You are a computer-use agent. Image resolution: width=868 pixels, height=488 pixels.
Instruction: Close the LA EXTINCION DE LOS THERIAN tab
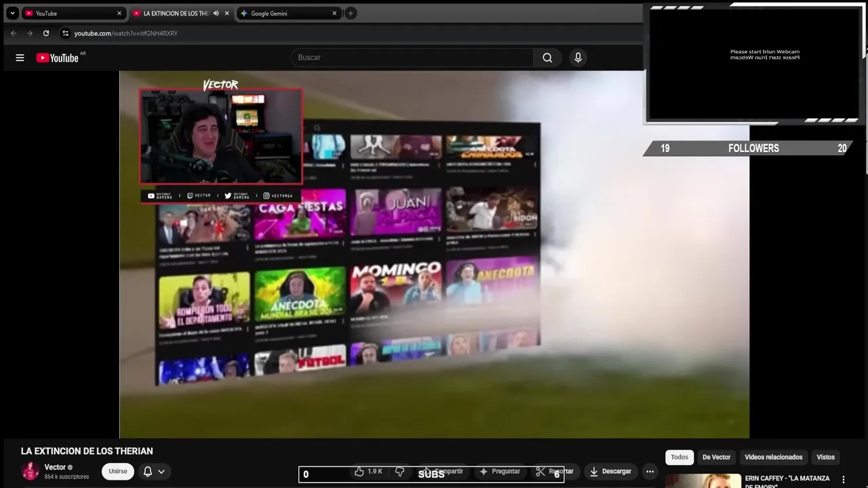pos(226,13)
